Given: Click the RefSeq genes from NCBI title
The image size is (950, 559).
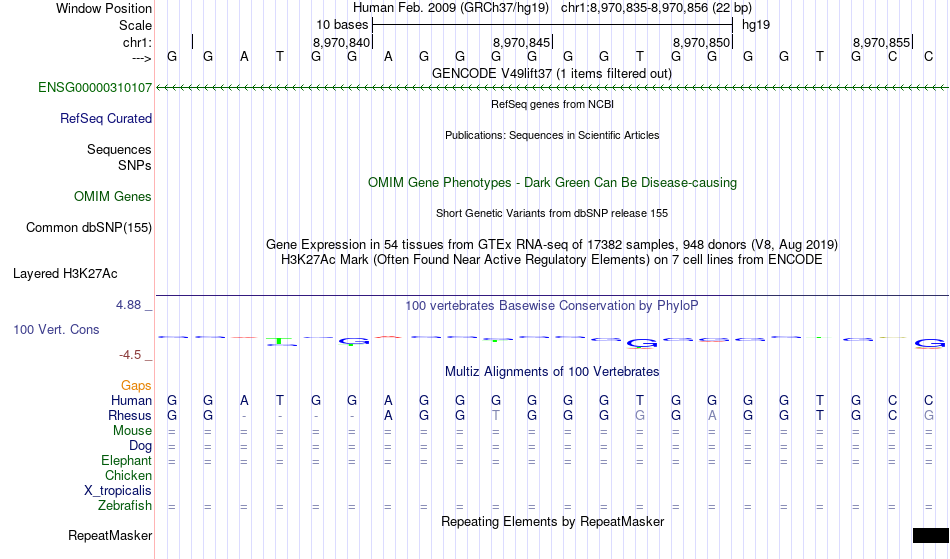Looking at the screenshot, I should (x=552, y=104).
